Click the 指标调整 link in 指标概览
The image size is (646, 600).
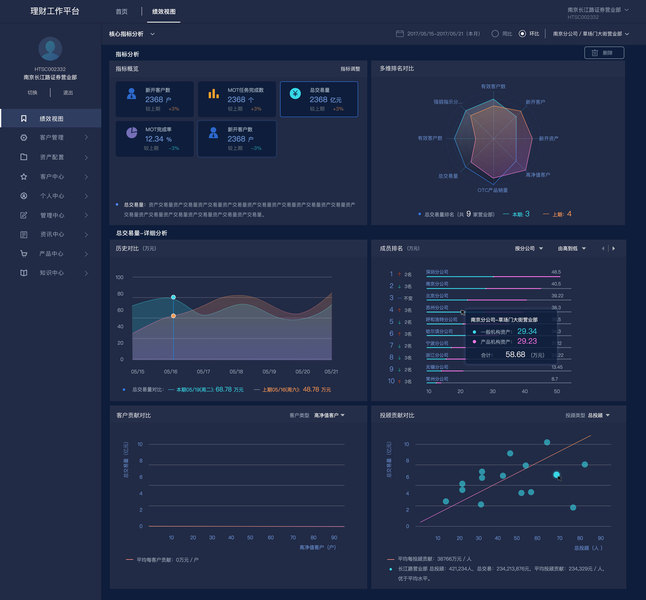pos(350,69)
